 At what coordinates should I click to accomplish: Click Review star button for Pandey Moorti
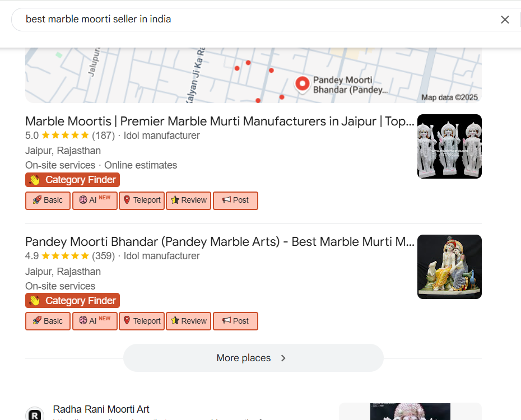tap(189, 321)
